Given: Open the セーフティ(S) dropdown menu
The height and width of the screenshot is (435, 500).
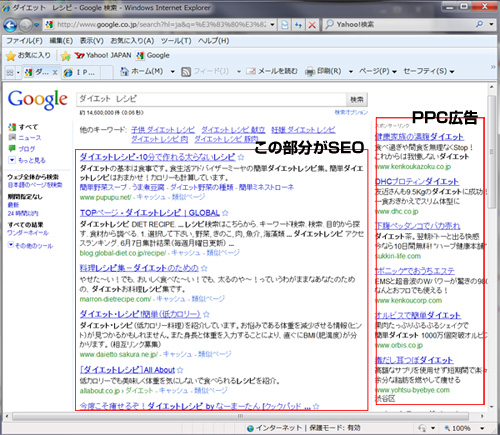Looking at the screenshot, I should (429, 71).
